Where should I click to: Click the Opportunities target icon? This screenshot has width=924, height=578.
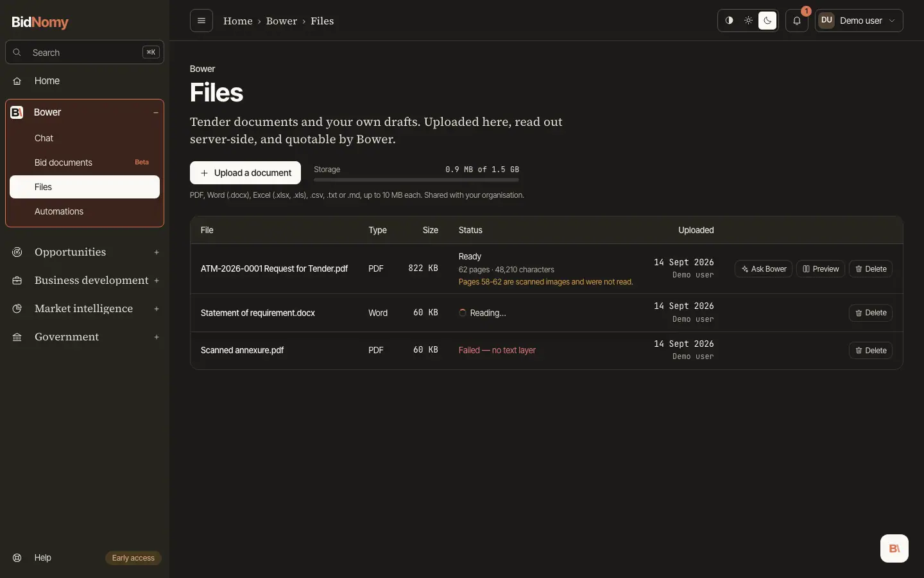[17, 252]
